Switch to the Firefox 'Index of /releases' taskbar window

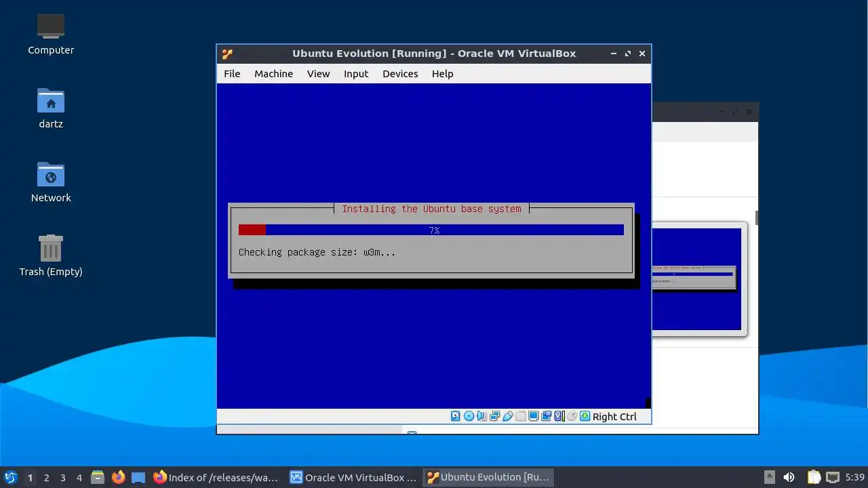coord(216,477)
